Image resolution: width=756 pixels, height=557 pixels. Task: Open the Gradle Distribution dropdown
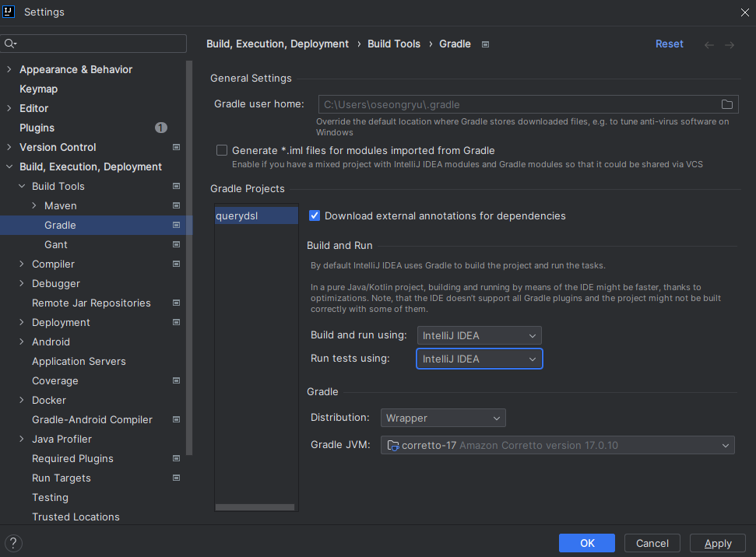pyautogui.click(x=443, y=418)
